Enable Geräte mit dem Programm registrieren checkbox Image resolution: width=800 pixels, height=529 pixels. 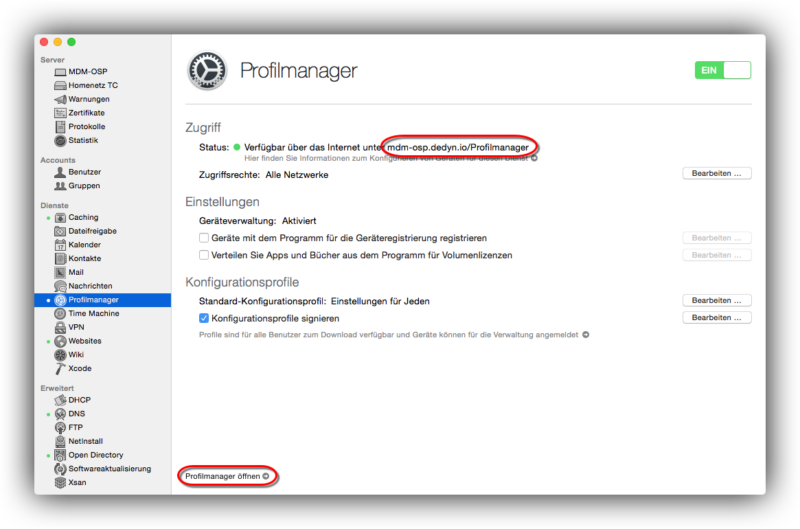coord(204,238)
